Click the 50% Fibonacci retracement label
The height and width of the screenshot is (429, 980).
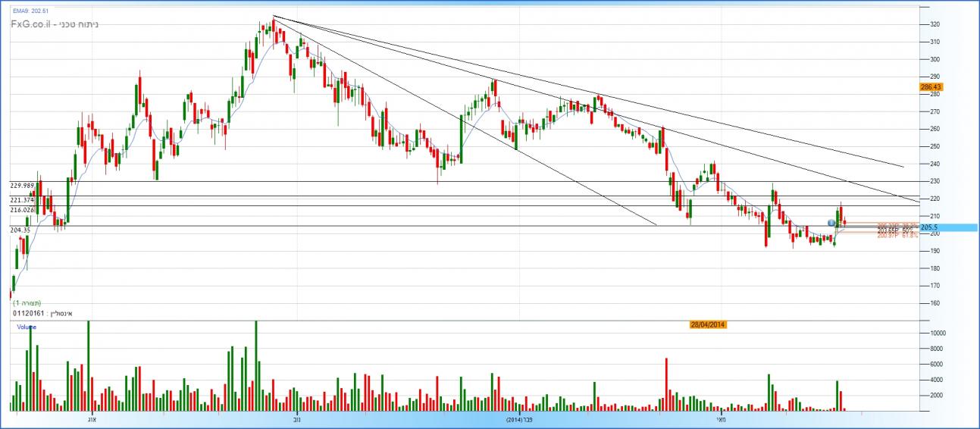(x=897, y=230)
